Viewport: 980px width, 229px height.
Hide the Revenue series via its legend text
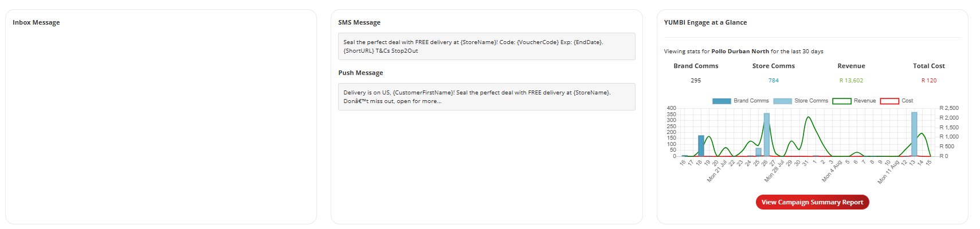(865, 101)
